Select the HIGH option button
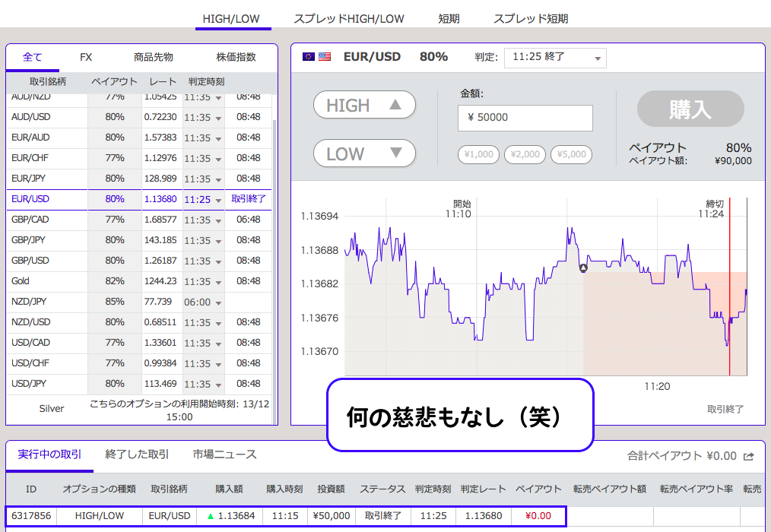Image resolution: width=771 pixels, height=532 pixels. [x=364, y=106]
